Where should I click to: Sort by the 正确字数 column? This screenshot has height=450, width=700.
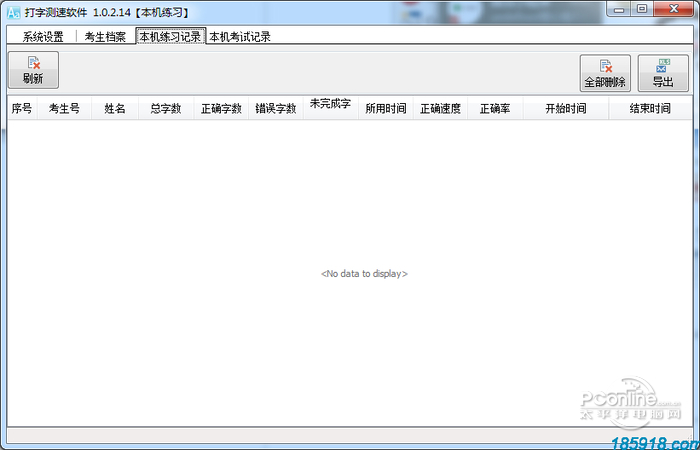221,108
